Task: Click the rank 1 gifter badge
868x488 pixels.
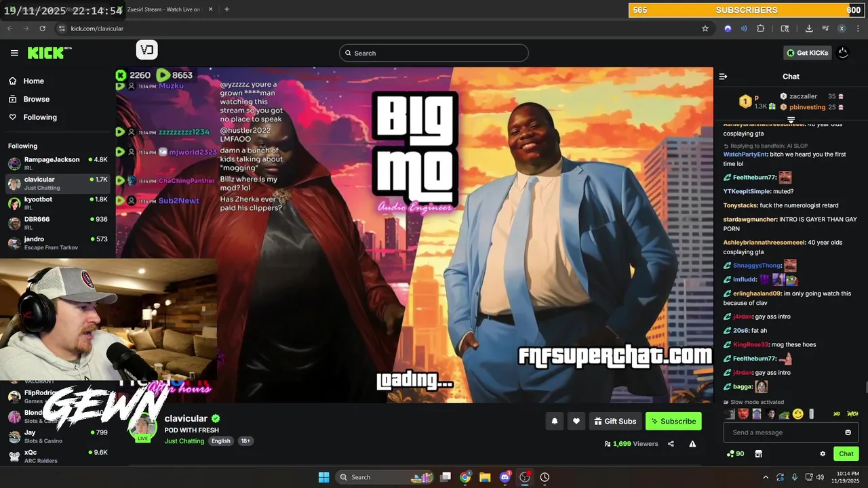Action: [x=745, y=102]
